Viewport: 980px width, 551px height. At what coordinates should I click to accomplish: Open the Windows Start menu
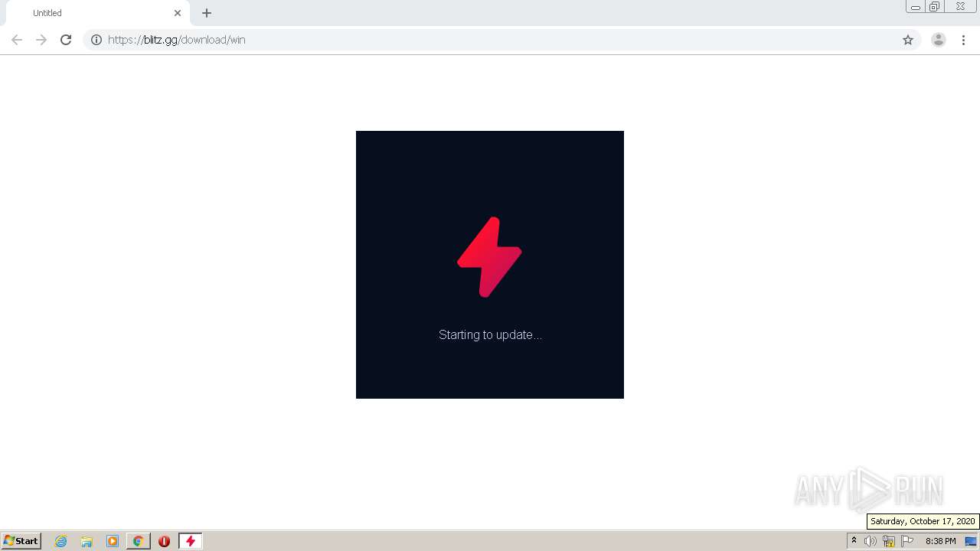(x=21, y=541)
